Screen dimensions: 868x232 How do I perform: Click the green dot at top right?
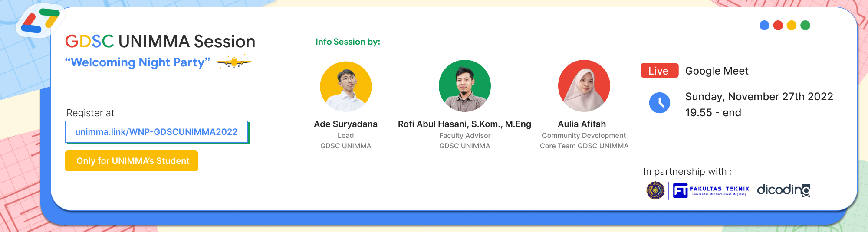click(805, 26)
